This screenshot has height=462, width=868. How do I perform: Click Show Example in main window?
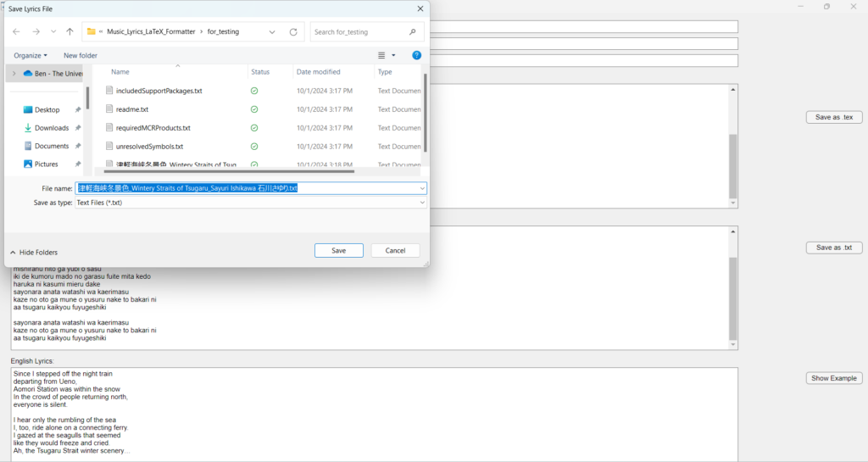pos(834,378)
